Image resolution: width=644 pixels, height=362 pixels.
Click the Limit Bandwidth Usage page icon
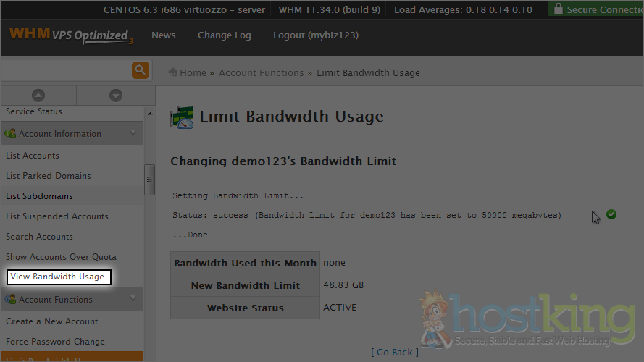(182, 117)
